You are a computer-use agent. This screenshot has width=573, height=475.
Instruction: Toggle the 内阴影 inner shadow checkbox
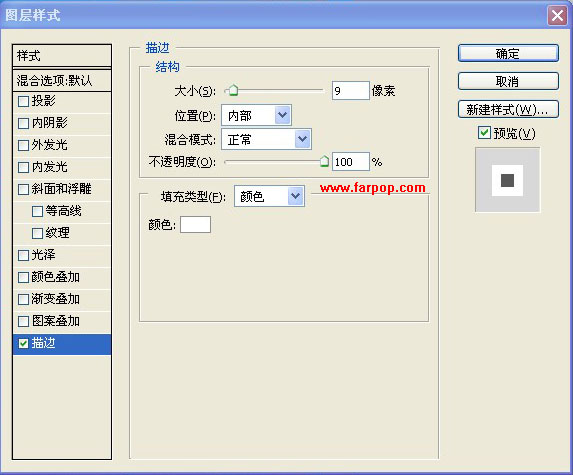click(23, 124)
